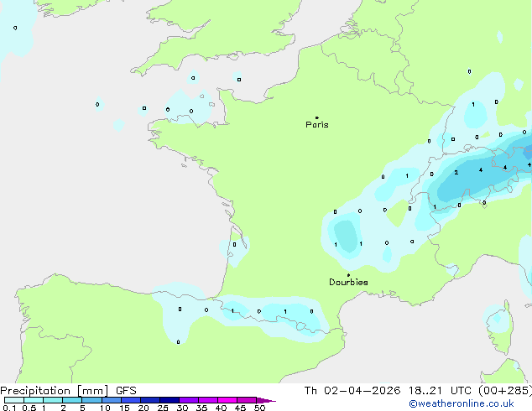
Task: Click the precipitation value 2 over Switzerland
Action: click(456, 173)
